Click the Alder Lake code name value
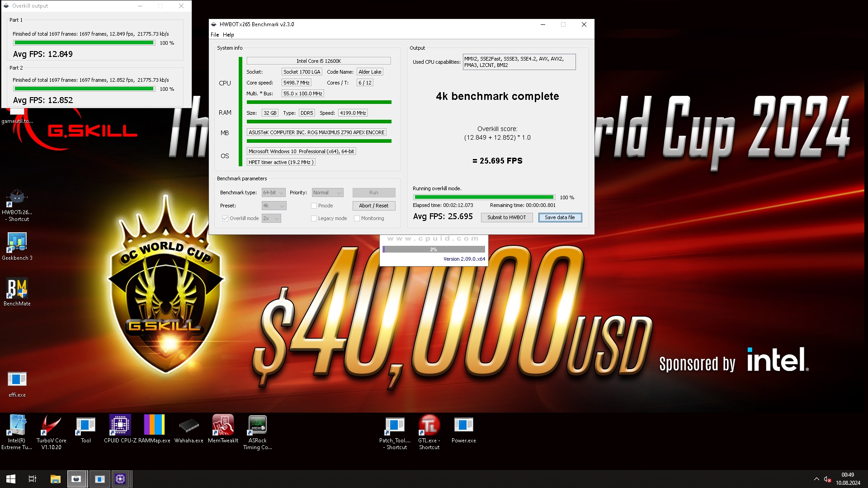 pos(370,72)
